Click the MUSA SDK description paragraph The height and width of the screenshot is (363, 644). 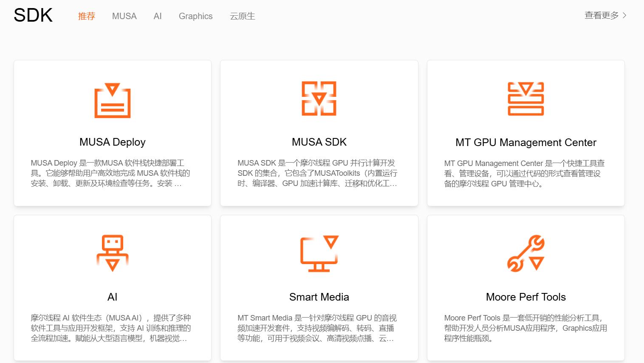tap(317, 173)
